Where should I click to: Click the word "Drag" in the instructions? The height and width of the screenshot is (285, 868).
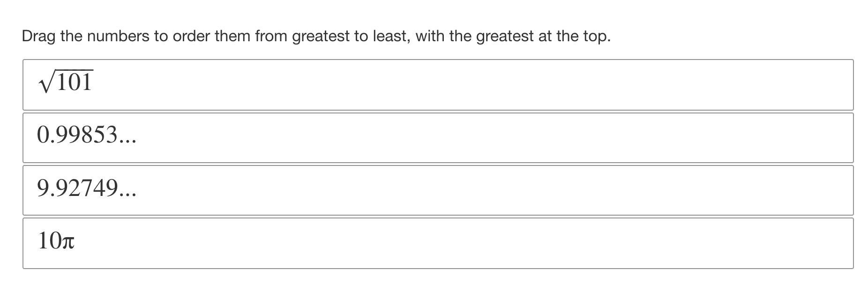coord(39,36)
